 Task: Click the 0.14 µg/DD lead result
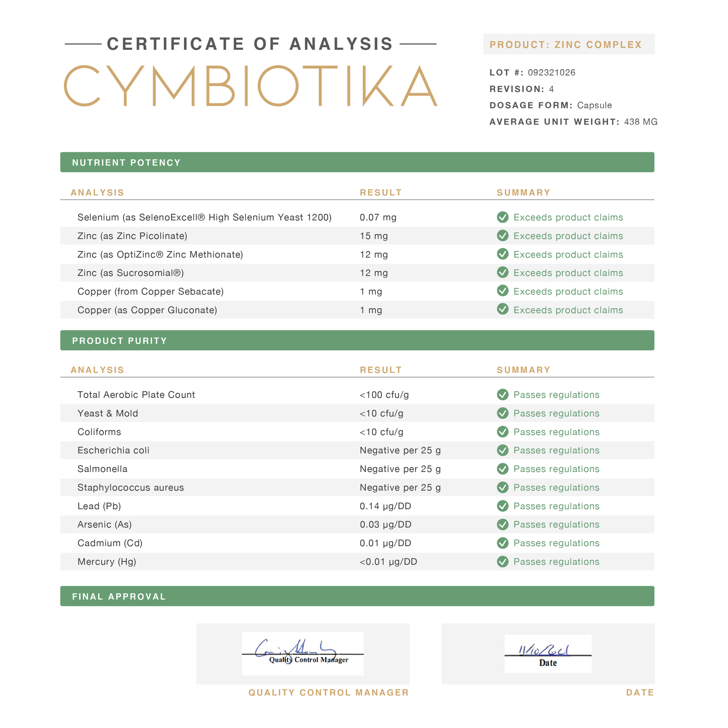(x=385, y=506)
